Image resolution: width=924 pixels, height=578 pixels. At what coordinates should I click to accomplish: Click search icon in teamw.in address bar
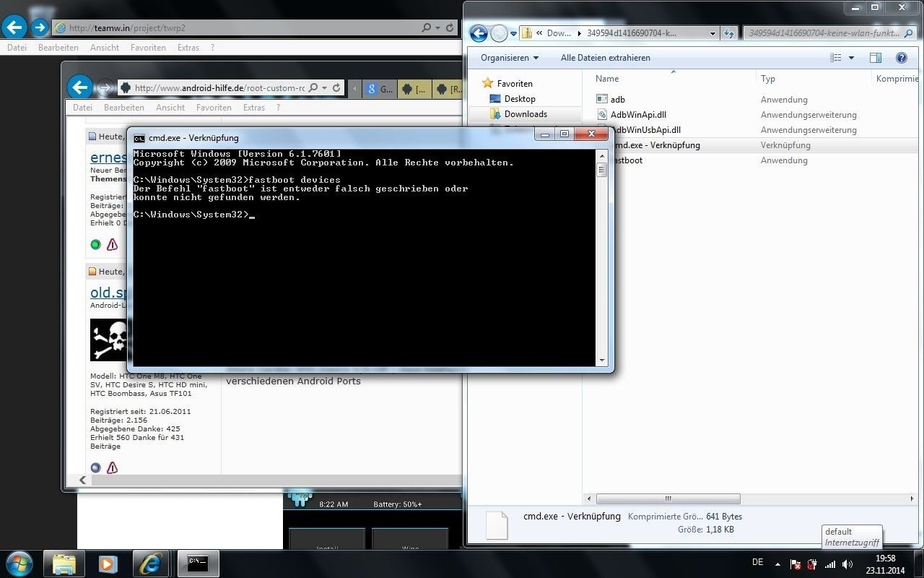click(x=427, y=28)
